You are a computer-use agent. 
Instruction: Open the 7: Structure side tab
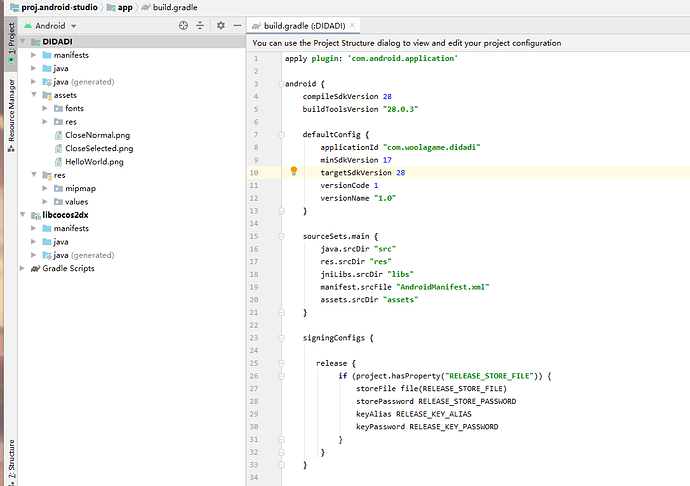pyautogui.click(x=11, y=462)
